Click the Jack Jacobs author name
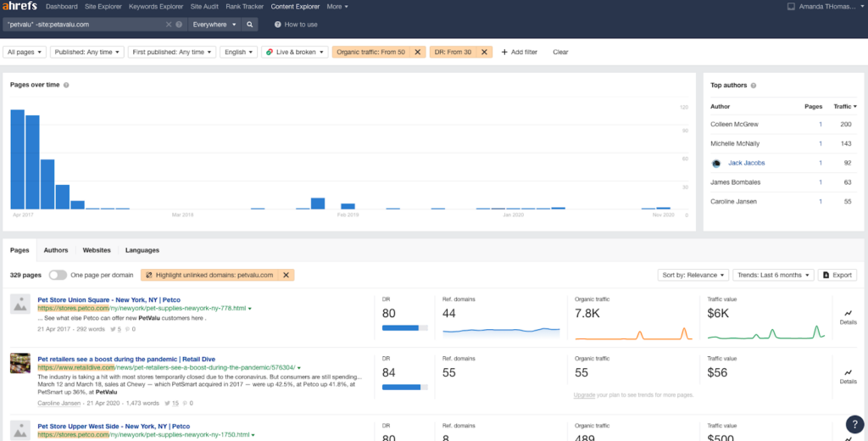The width and height of the screenshot is (868, 441). coord(746,163)
